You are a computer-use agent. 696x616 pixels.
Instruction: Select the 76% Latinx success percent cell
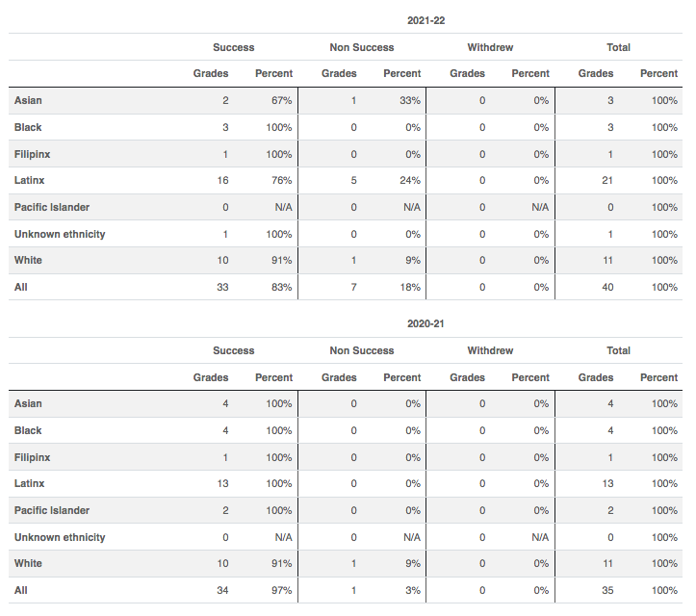282,181
